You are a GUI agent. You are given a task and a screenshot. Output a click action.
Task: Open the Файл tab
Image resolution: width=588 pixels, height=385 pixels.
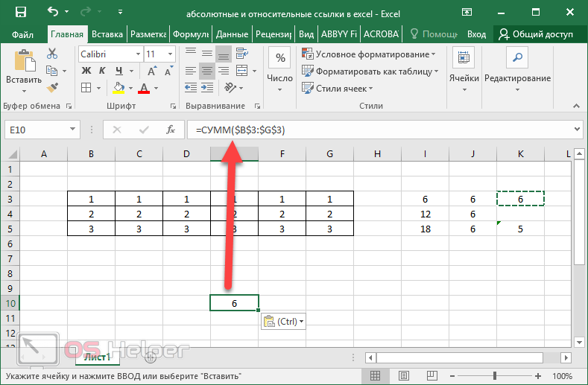22,34
